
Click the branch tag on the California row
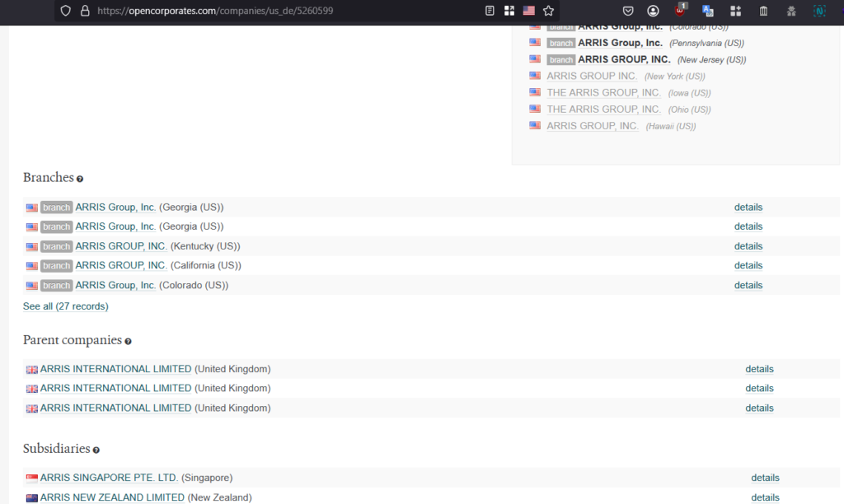(x=57, y=266)
